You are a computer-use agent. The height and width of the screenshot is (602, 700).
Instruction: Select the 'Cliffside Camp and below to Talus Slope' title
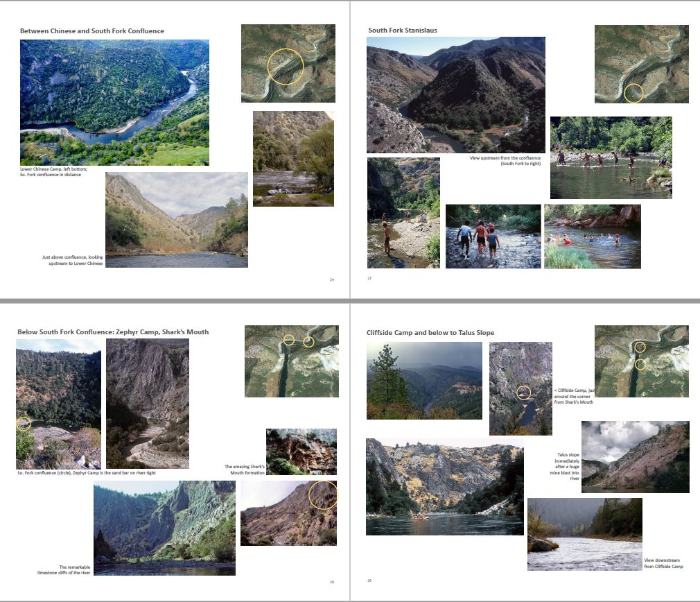430,333
